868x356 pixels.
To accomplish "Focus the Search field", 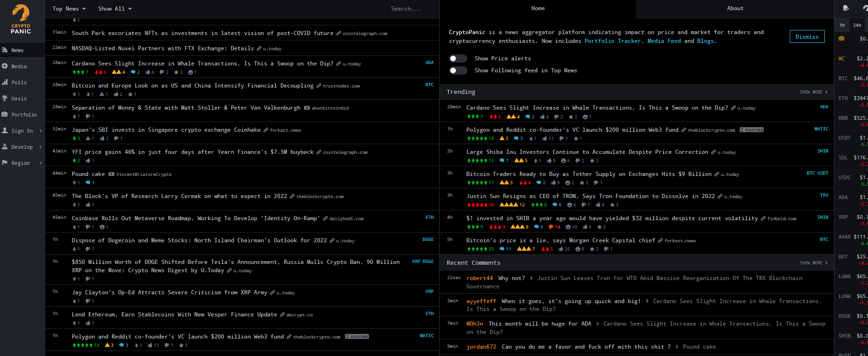I will [x=405, y=9].
